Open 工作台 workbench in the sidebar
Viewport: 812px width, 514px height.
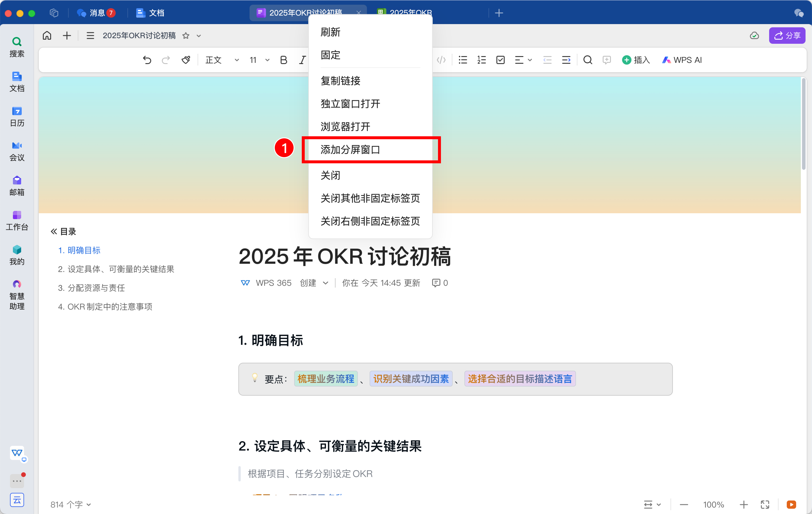point(17,221)
